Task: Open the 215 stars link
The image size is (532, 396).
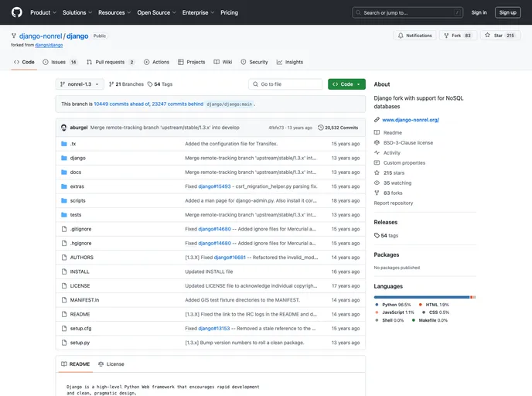Action: [x=394, y=173]
